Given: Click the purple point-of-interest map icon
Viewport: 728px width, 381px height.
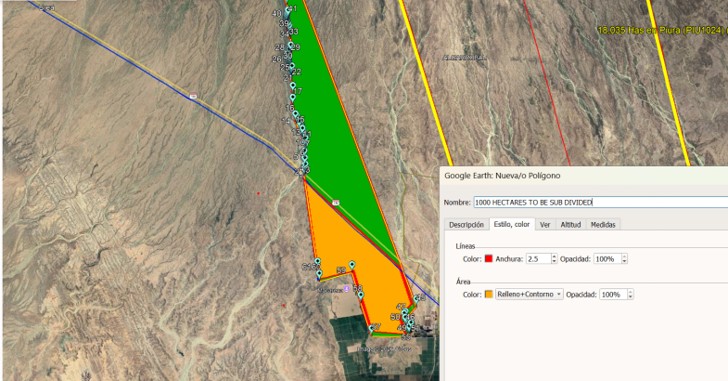Looking at the screenshot, I should coord(346,289).
